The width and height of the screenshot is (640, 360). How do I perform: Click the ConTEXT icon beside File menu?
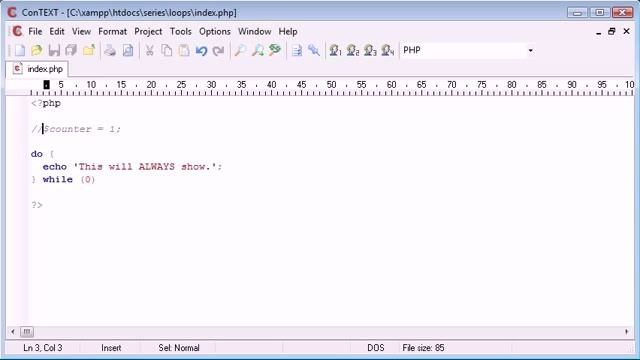point(17,31)
